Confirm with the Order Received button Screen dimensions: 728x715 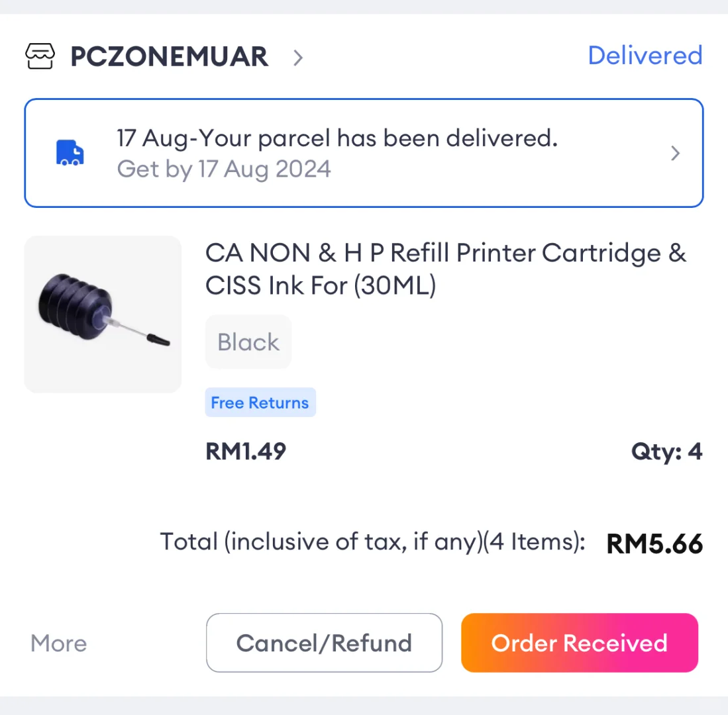579,643
